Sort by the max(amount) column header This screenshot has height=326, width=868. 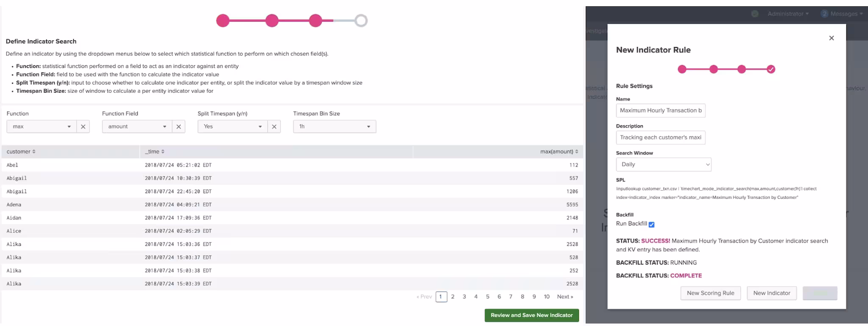559,152
